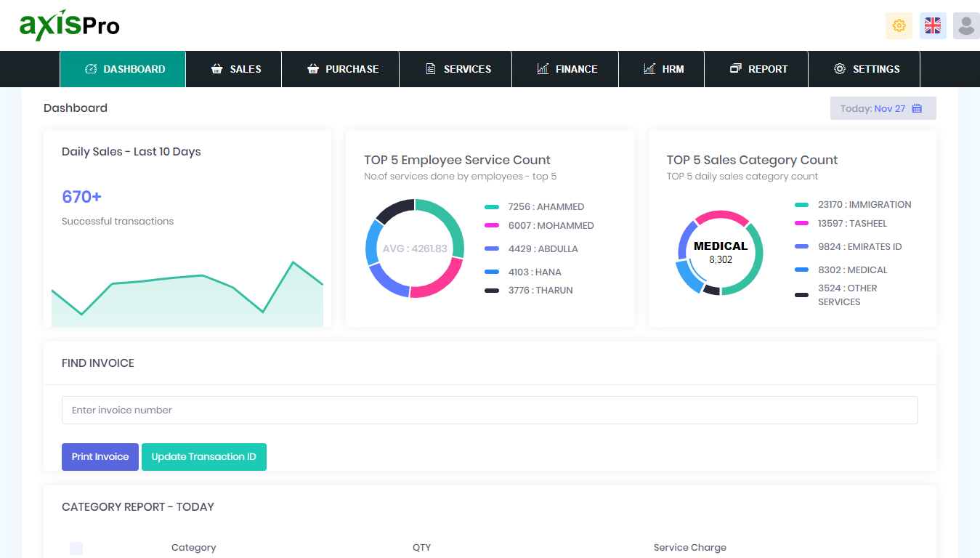Open the user avatar profile icon
980x558 pixels.
[966, 25]
